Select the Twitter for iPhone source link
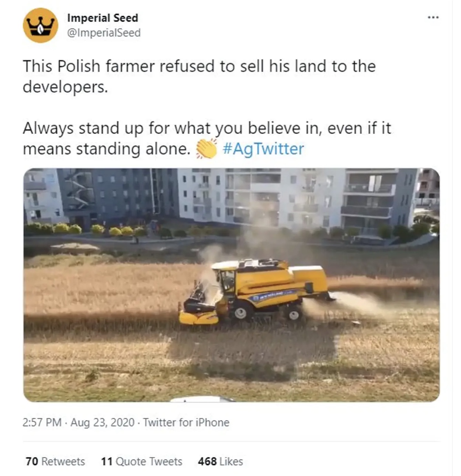The width and height of the screenshot is (461, 476). click(x=186, y=422)
